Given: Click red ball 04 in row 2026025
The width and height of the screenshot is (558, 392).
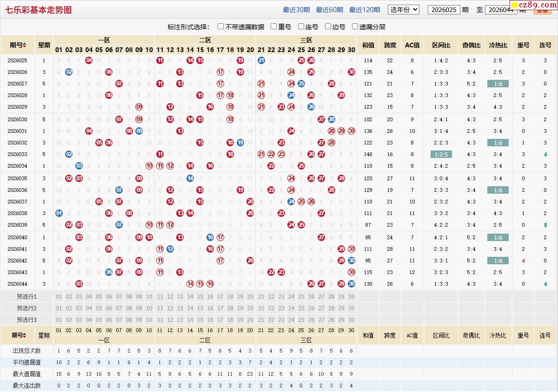Looking at the screenshot, I should click(x=89, y=60).
